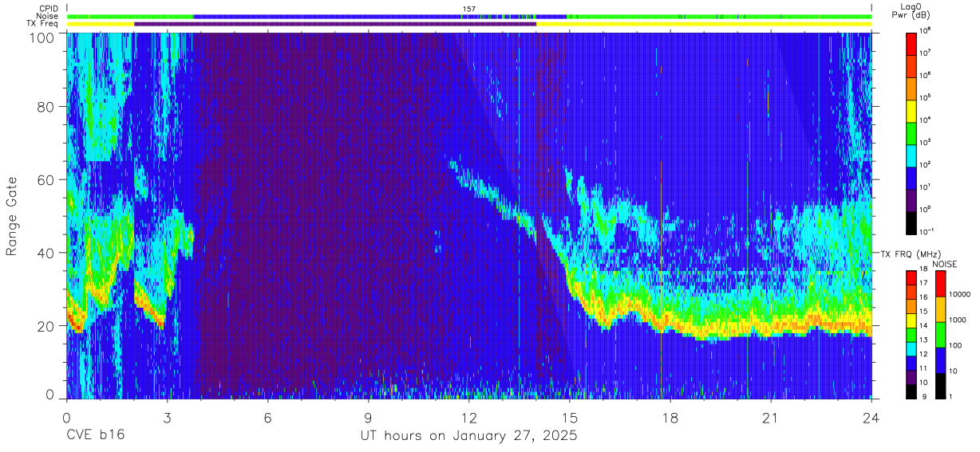Image resolution: width=980 pixels, height=452 pixels.
Task: Click the 24 hour tick on the UT axis
Action: pos(871,417)
